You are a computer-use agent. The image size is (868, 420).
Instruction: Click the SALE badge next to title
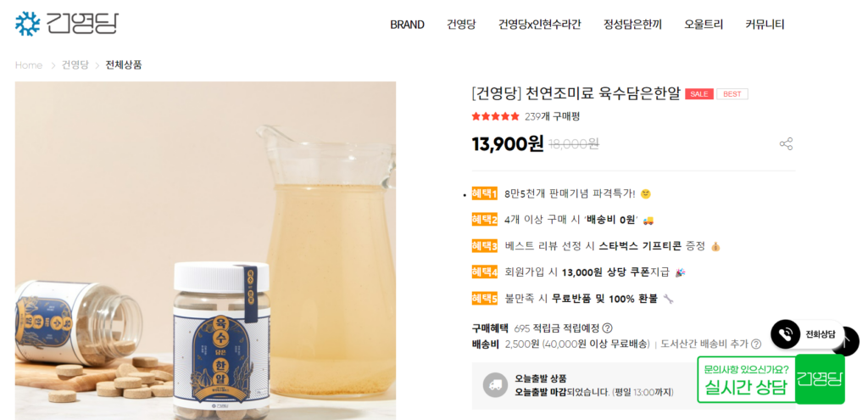coord(699,94)
